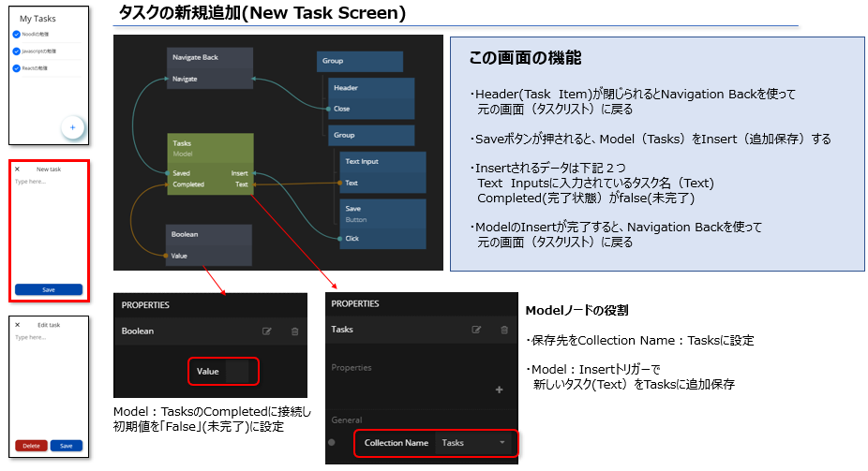Click Save button in New task screen
The width and height of the screenshot is (868, 471).
coord(49,289)
